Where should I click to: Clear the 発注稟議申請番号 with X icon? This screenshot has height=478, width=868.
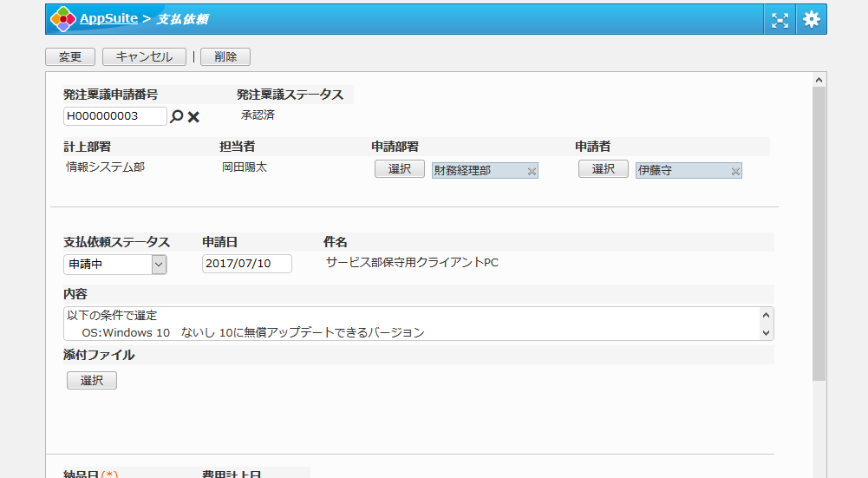[x=193, y=116]
